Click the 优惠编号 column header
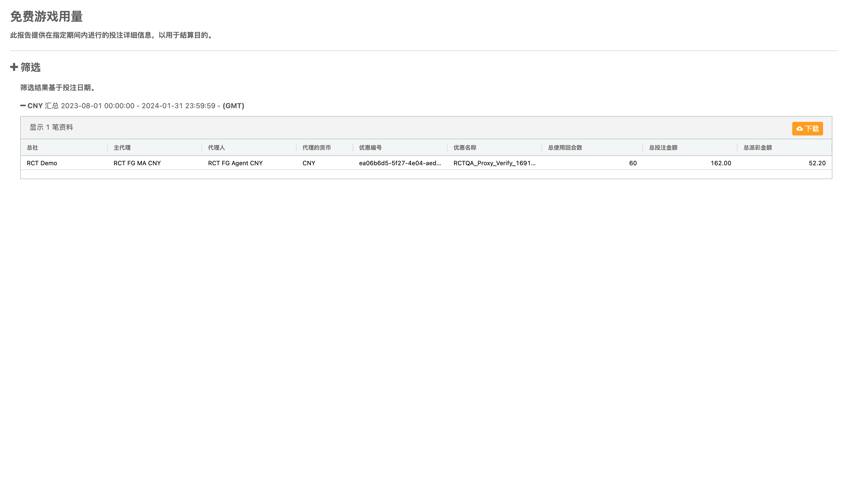This screenshot has height=504, width=844. tap(370, 147)
